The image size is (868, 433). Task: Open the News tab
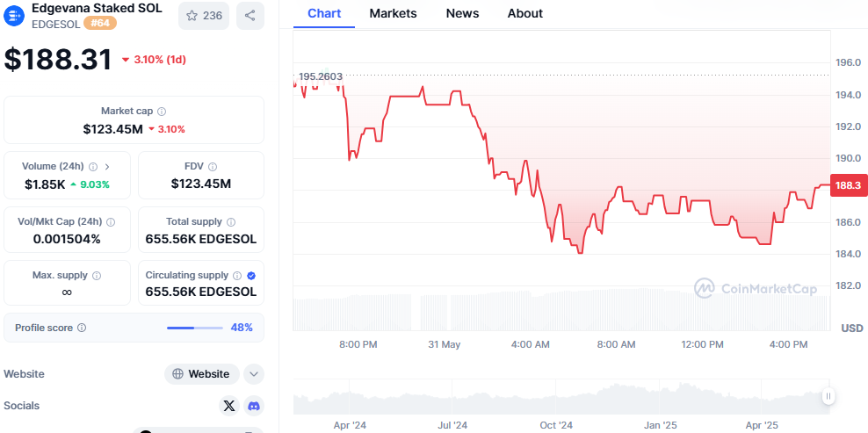click(462, 13)
